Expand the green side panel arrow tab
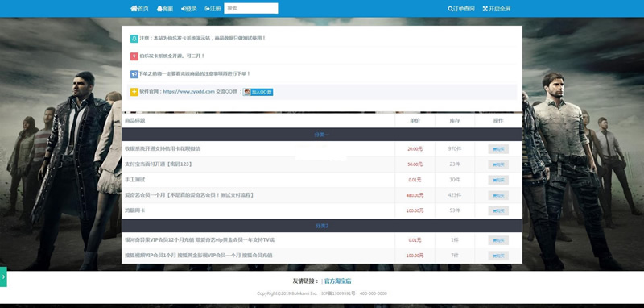 [3, 277]
